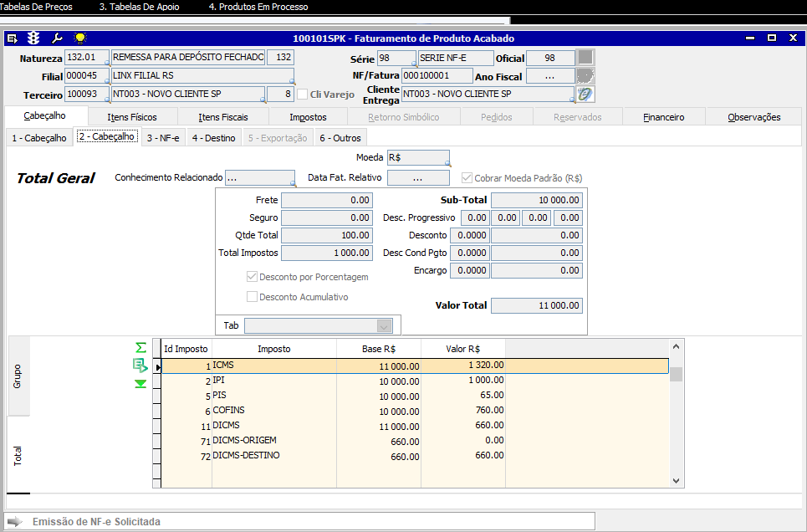Click the Conhecimento Relacionado lookup field
The height and width of the screenshot is (532, 807).
tap(259, 178)
